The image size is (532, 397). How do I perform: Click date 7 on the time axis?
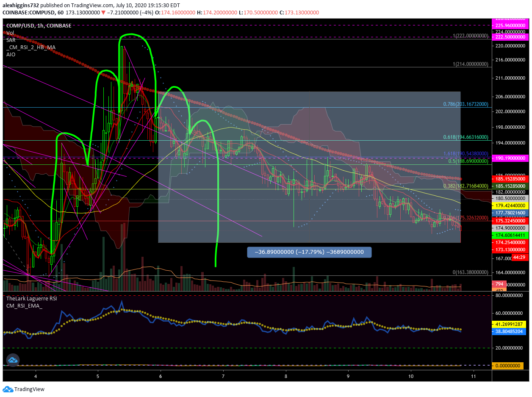click(x=223, y=376)
